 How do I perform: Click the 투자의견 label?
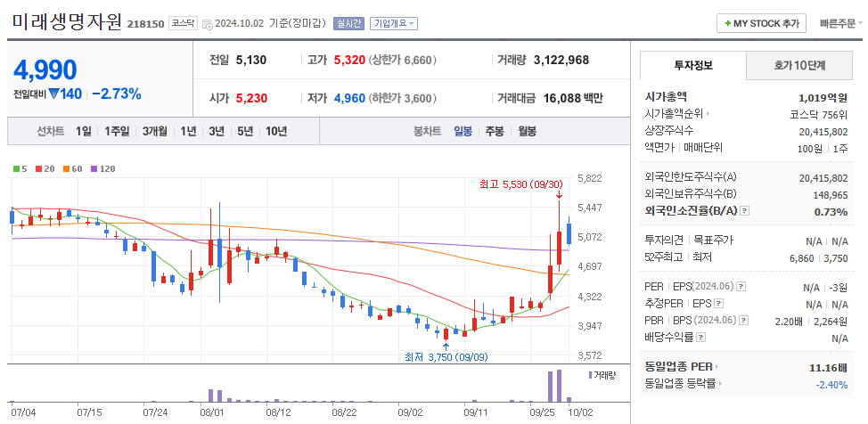click(665, 241)
